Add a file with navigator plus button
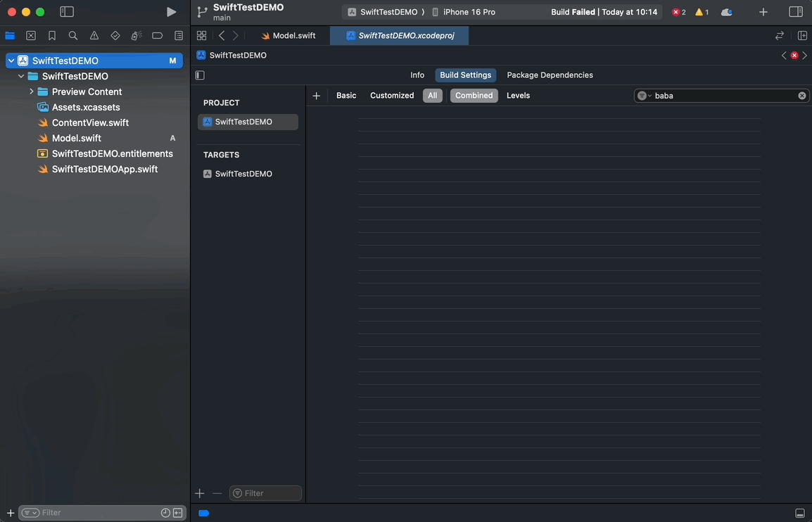The width and height of the screenshot is (812, 522). 10,513
